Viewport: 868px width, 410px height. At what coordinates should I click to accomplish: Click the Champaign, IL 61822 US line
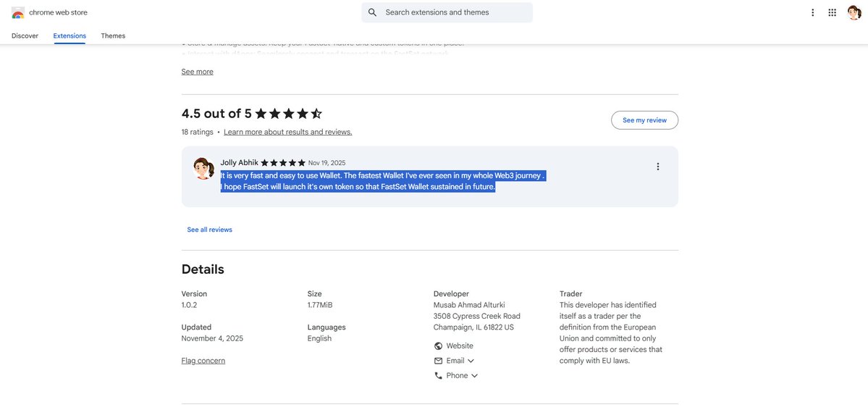[x=473, y=327]
